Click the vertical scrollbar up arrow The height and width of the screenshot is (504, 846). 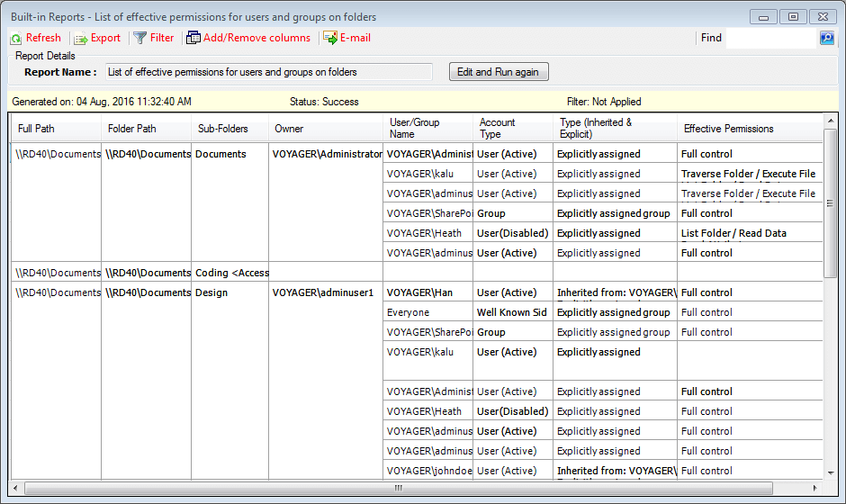click(x=831, y=121)
